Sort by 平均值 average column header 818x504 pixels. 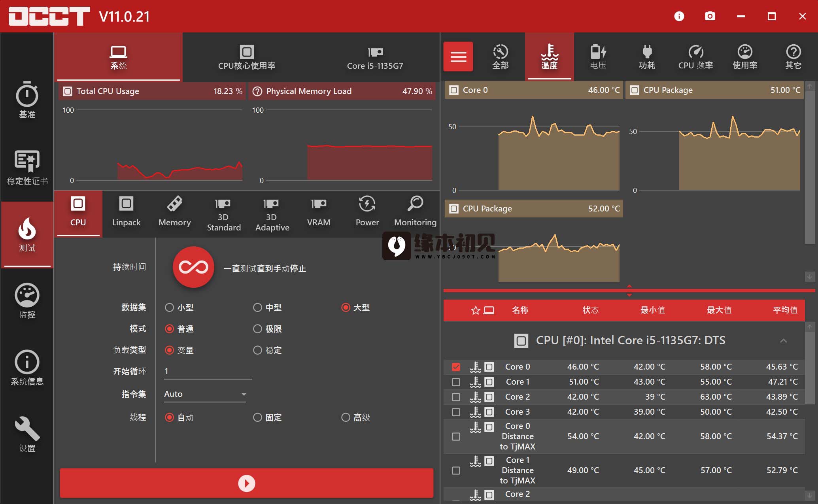click(785, 310)
